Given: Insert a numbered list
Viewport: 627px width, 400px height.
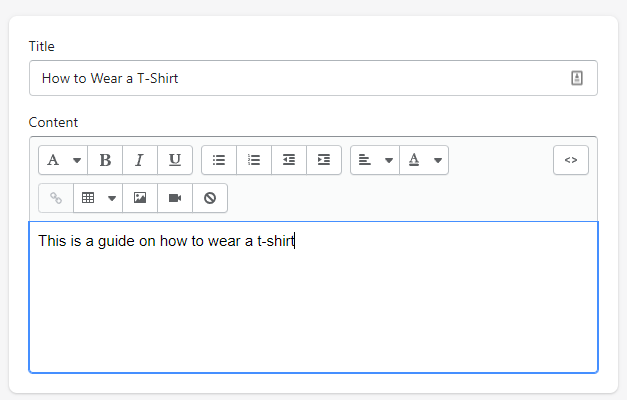Looking at the screenshot, I should 254,160.
